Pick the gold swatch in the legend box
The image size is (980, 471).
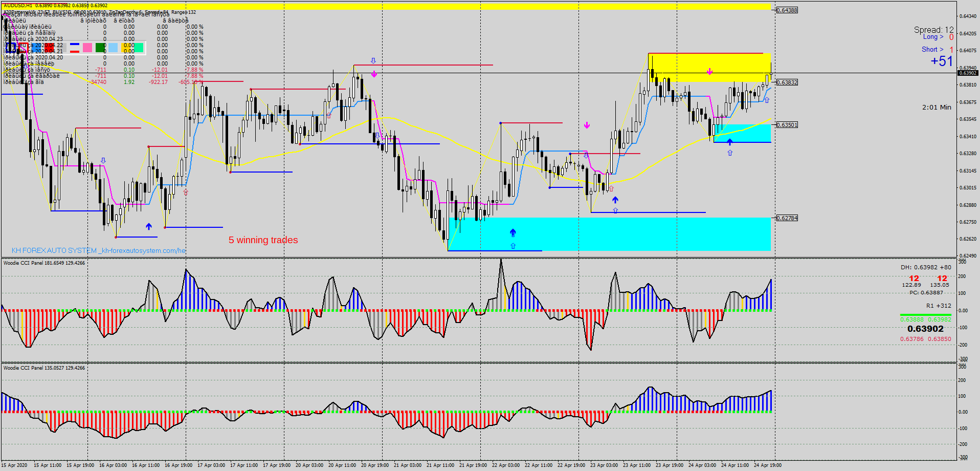tap(126, 48)
